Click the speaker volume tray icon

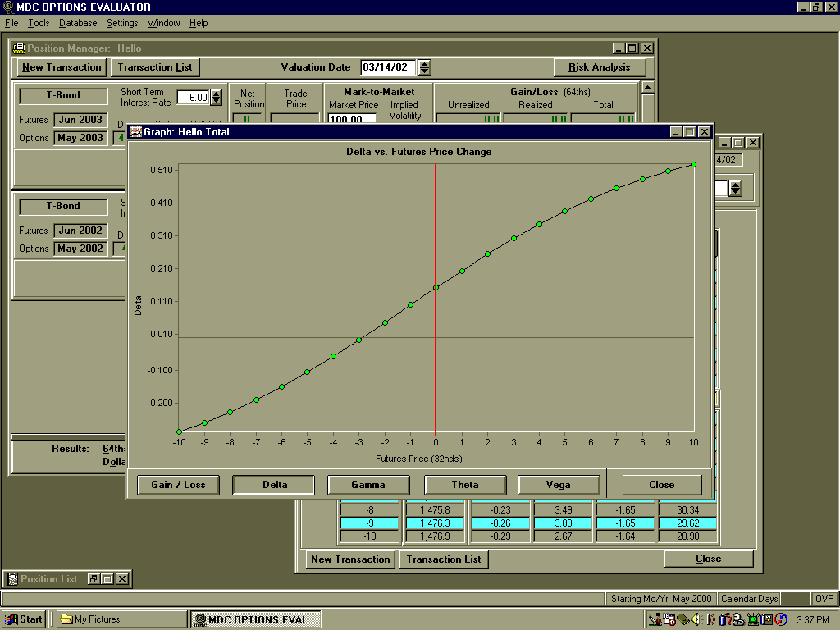pos(696,619)
